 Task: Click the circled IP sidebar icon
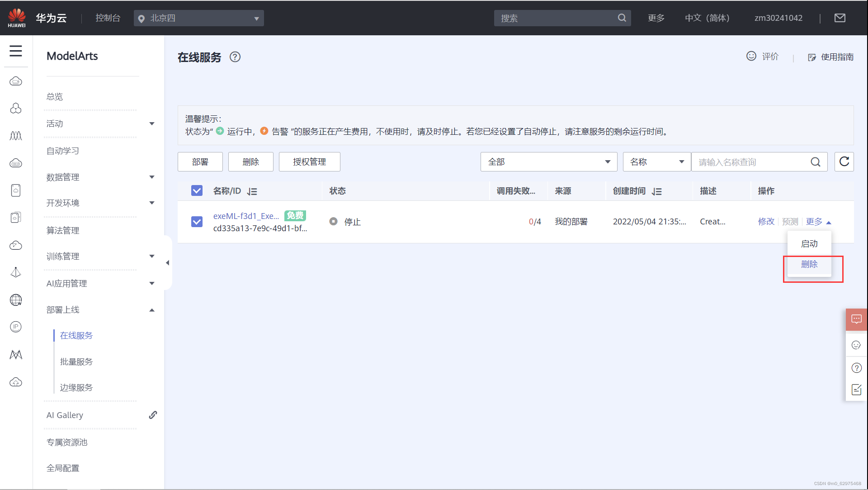(x=16, y=327)
